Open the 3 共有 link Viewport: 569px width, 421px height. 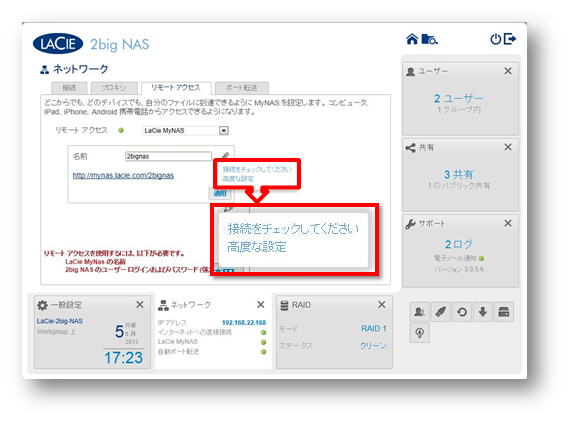click(459, 175)
